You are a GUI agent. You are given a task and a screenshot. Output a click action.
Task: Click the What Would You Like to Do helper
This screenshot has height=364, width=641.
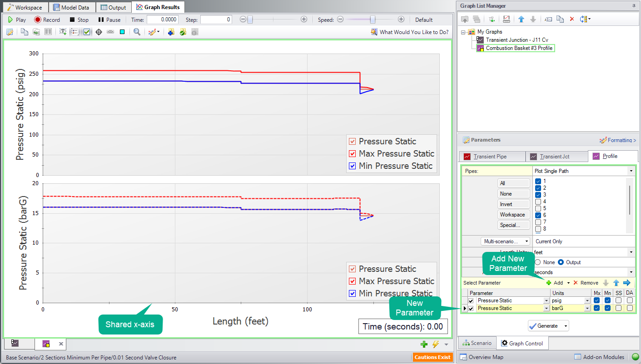(x=410, y=32)
